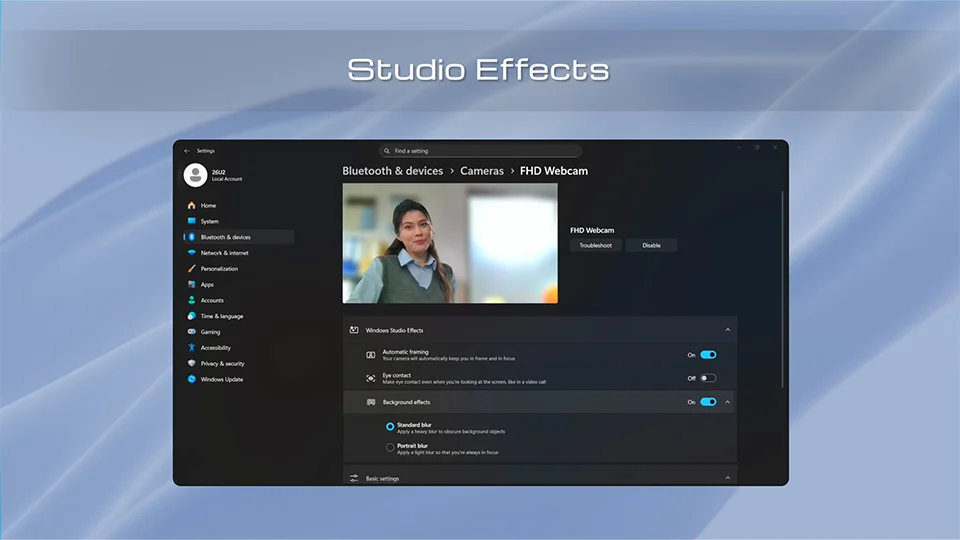Click the Time & language globe icon
Image resolution: width=960 pixels, height=540 pixels.
[192, 316]
